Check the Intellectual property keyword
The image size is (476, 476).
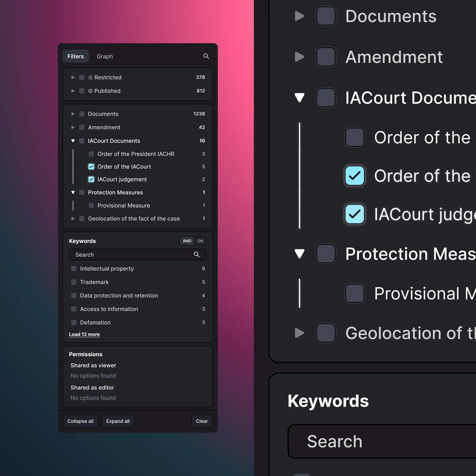(x=74, y=268)
